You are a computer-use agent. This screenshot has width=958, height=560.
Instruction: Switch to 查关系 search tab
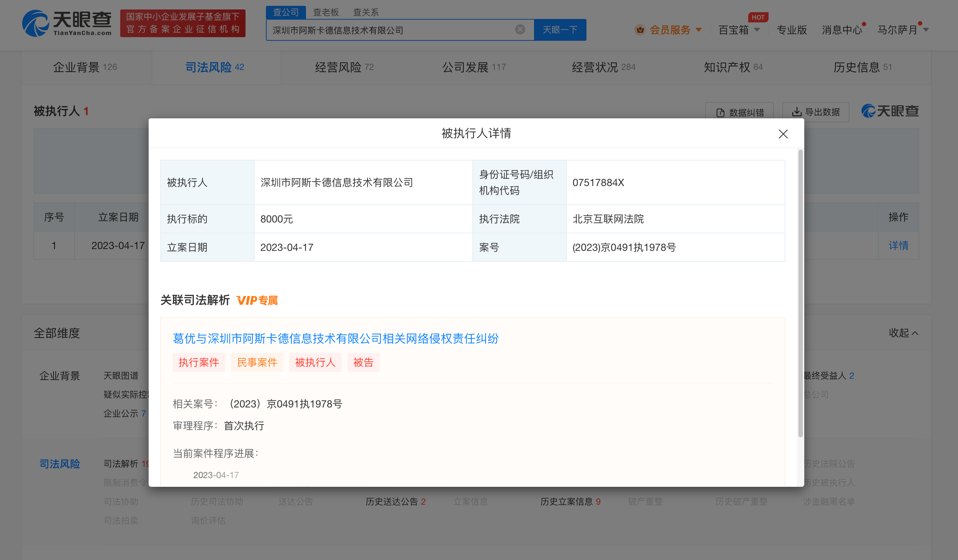pos(366,12)
